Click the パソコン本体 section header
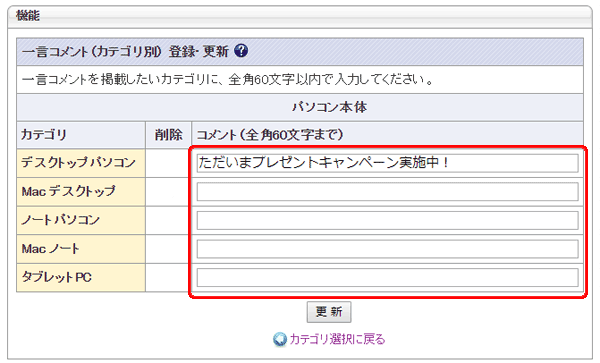 pos(329,107)
